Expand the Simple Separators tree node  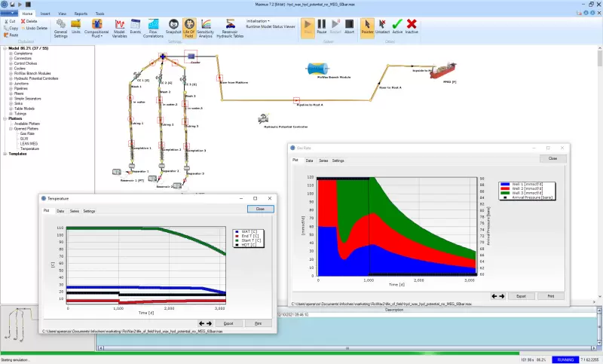[11, 99]
